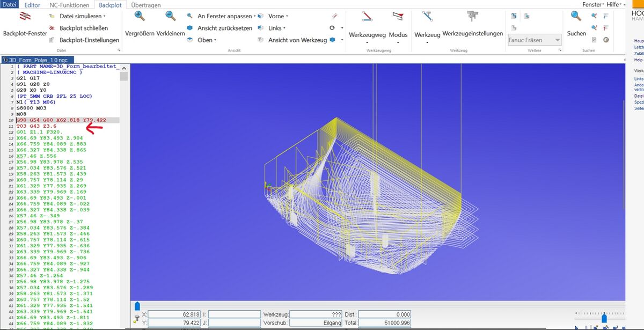Viewport: 644px width, 330px height.
Task: Open the Backplot-Fenster tool
Action: pos(25,24)
